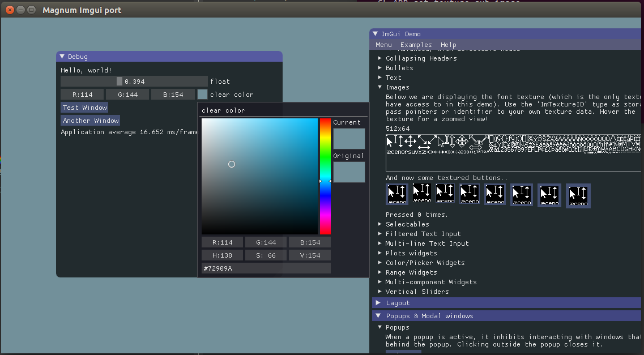
Task: Expand the Color/Picker Widgets node
Action: pyautogui.click(x=421, y=263)
